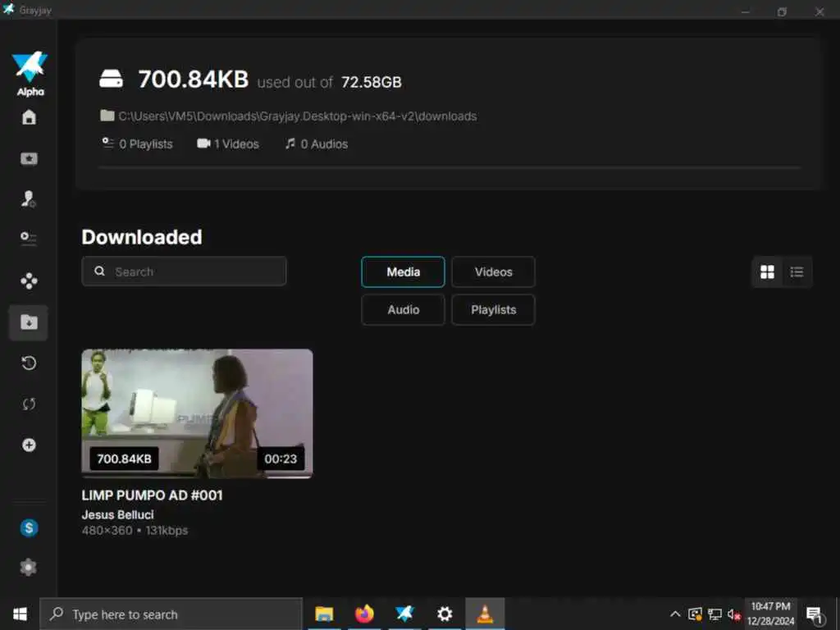Viewport: 840px width, 630px height.
Task: Open the LIMP PUMPO AD #001 thumbnail
Action: (197, 413)
